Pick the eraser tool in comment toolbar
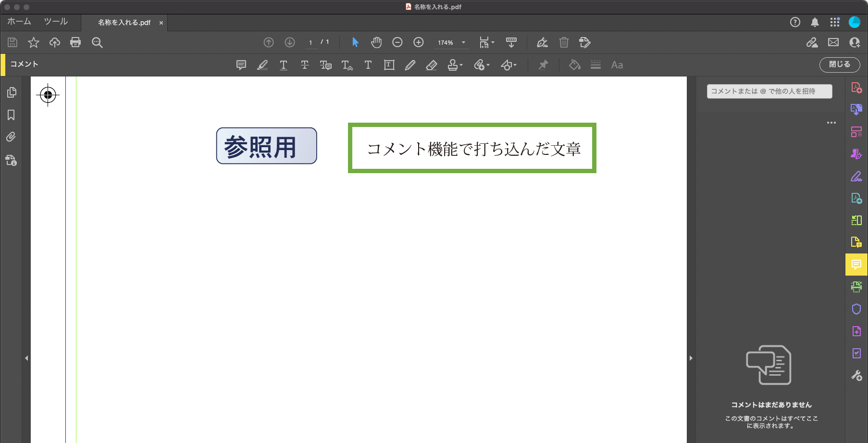 pyautogui.click(x=431, y=65)
